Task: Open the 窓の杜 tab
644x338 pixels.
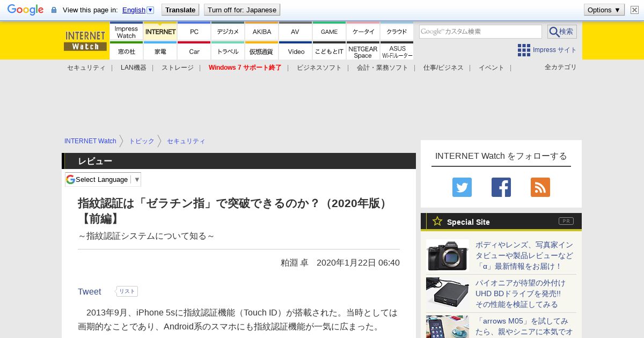Action: tap(126, 51)
